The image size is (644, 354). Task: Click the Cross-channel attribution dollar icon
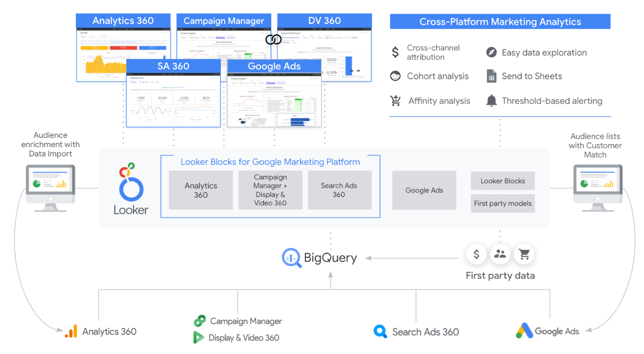tap(396, 52)
